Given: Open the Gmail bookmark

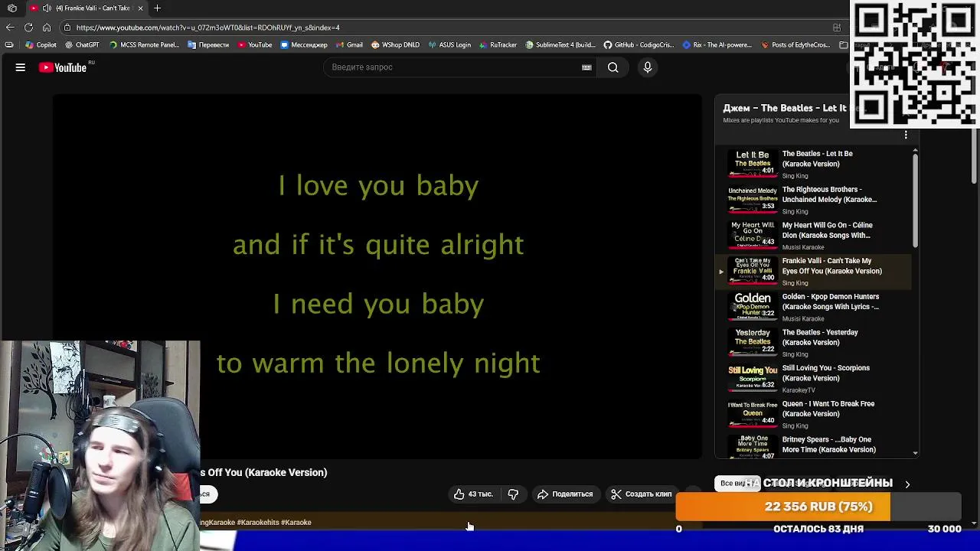Looking at the screenshot, I should pos(349,45).
